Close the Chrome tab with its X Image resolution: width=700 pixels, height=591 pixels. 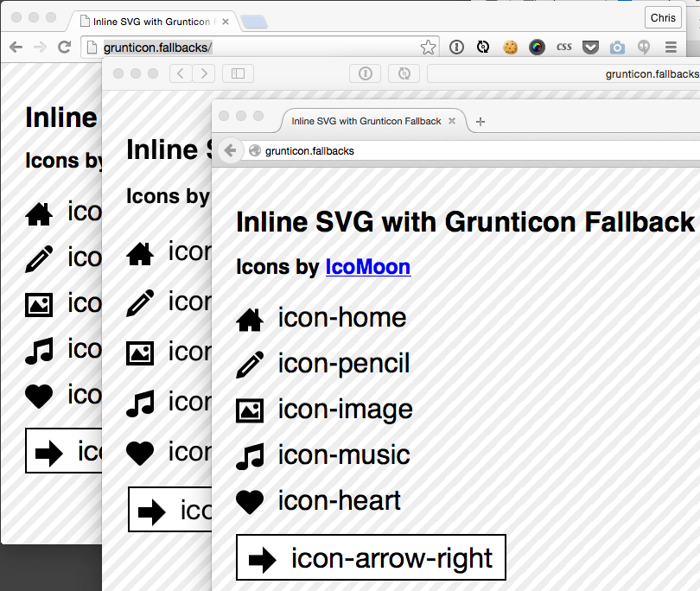tap(226, 22)
